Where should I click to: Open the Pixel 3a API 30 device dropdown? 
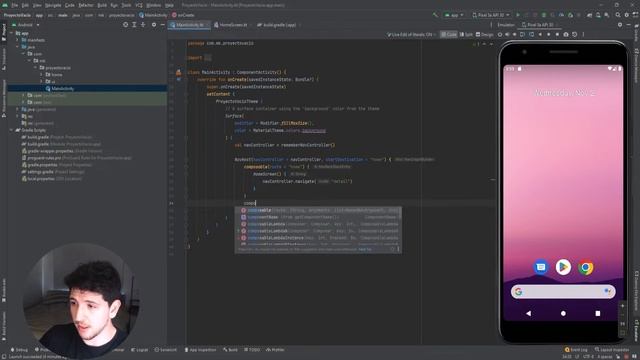[491, 15]
